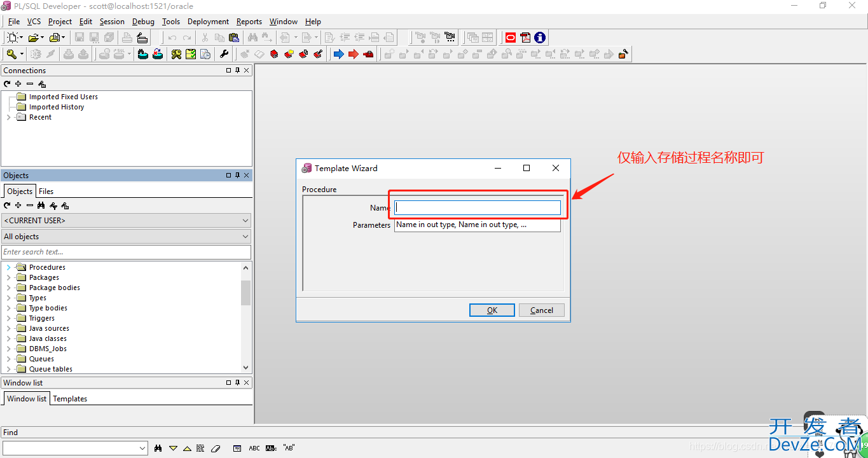
Task: Open the Reports menu
Action: [249, 22]
